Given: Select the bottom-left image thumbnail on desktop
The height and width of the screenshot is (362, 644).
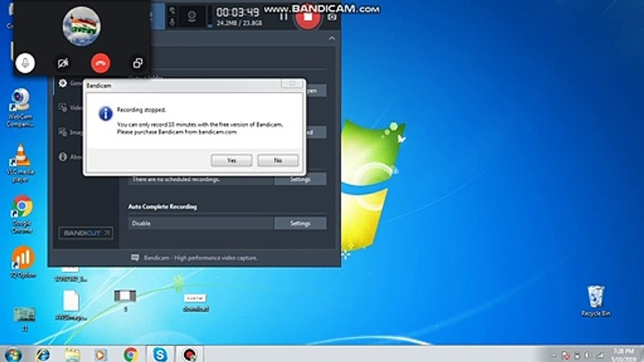Looking at the screenshot, I should coord(24,319).
